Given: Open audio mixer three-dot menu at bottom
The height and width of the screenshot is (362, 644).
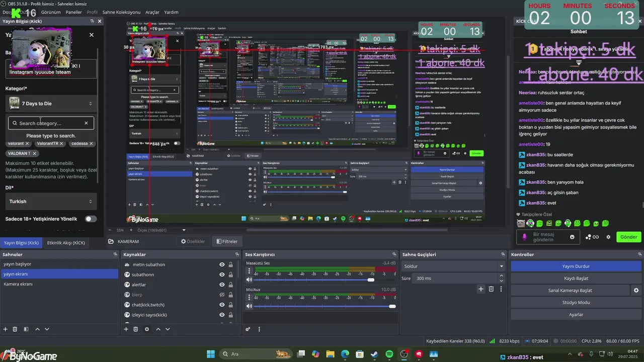Looking at the screenshot, I should [x=260, y=329].
